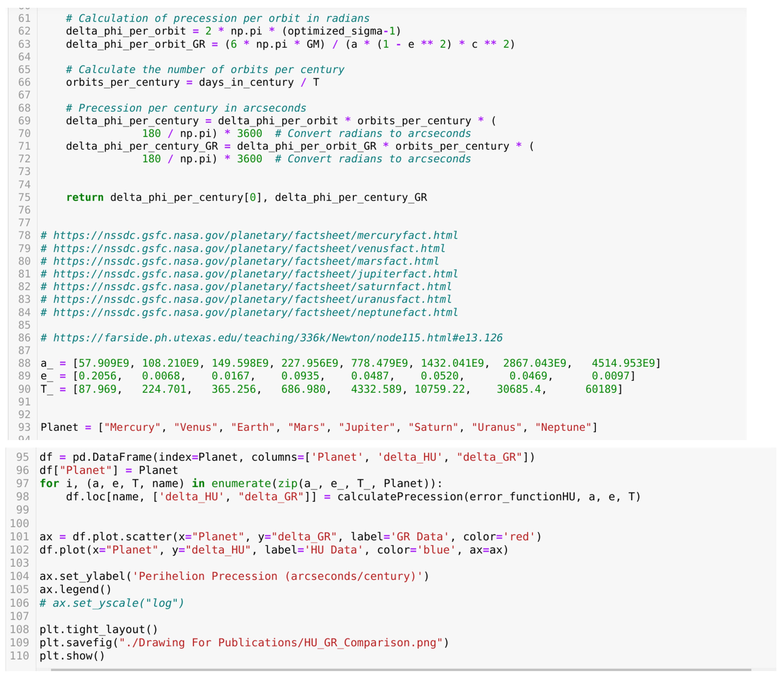Image resolution: width=784 pixels, height=679 pixels.
Task: Click the 'for' keyword on line 97
Action: [x=49, y=484]
